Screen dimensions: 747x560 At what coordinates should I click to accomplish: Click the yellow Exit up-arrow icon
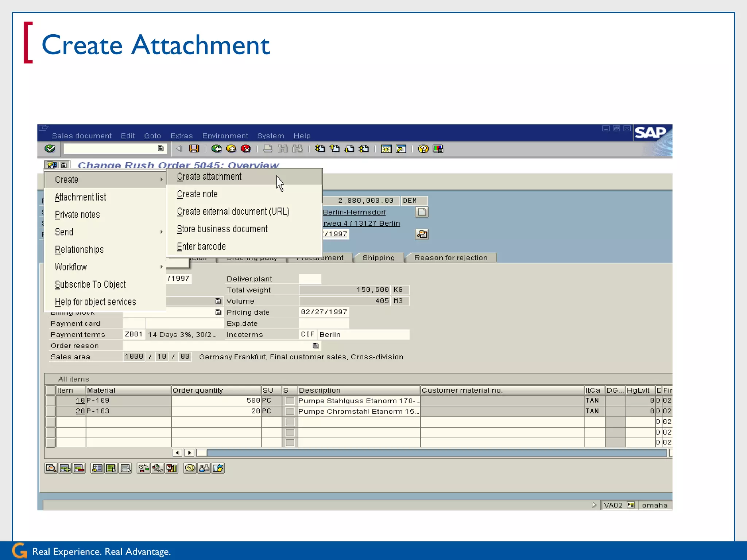(231, 148)
